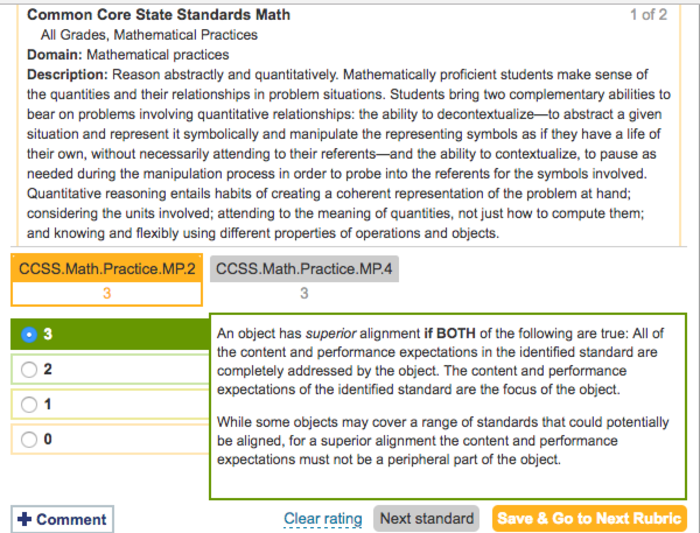Click the Domain: Mathematical practices line

click(128, 55)
